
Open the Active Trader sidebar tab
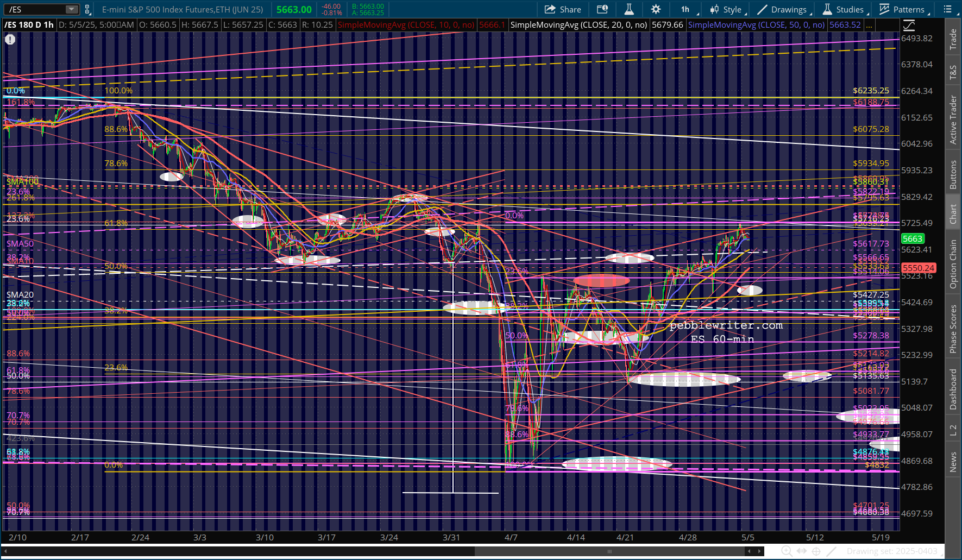coord(953,119)
